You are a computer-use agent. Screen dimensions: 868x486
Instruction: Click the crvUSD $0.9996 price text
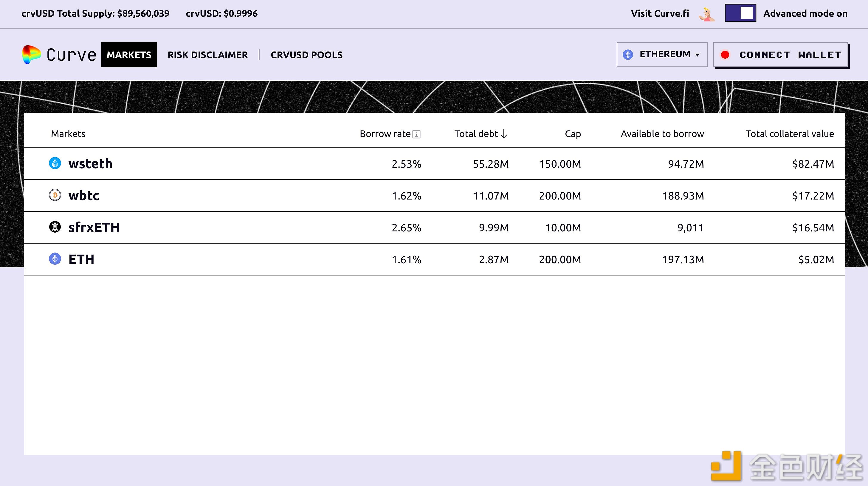pos(222,13)
